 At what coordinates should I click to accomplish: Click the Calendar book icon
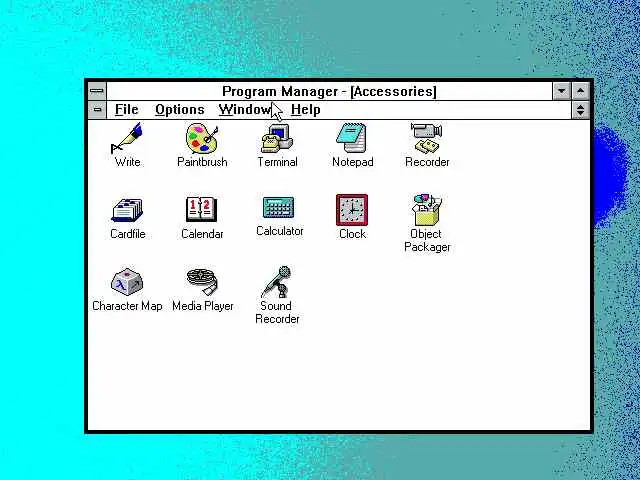(202, 209)
